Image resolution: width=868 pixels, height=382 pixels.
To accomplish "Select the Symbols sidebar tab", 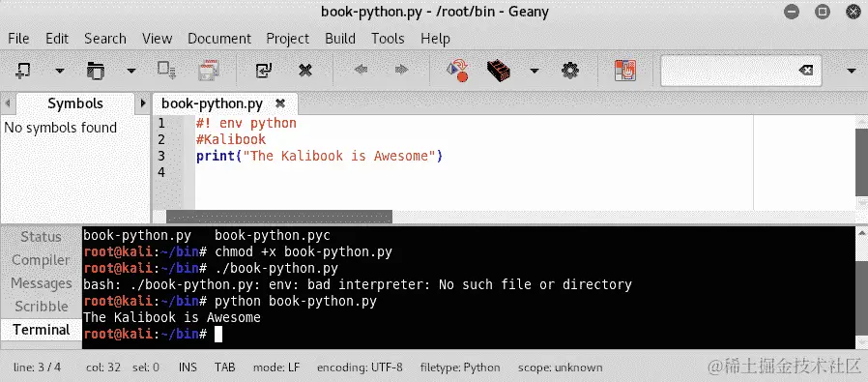I will (75, 103).
